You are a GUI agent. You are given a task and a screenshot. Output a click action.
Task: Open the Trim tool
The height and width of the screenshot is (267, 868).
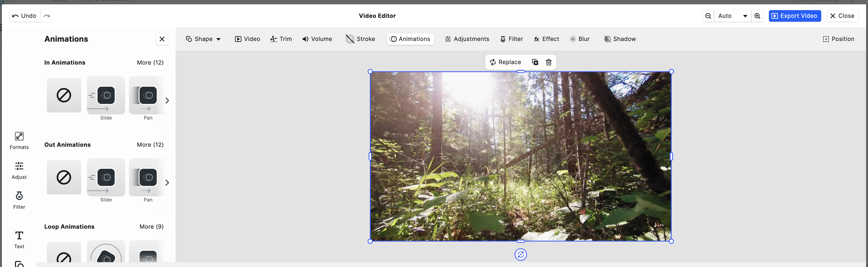pyautogui.click(x=281, y=39)
